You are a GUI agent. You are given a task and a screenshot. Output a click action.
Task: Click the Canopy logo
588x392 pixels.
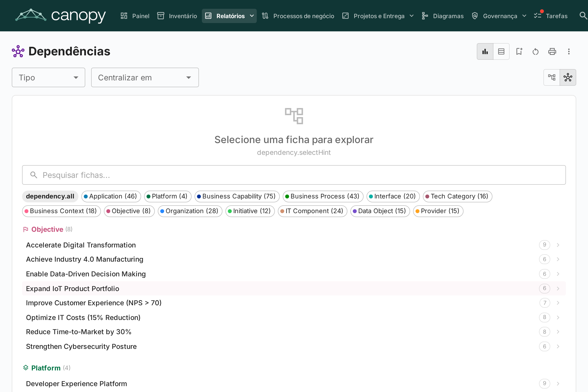(61, 16)
